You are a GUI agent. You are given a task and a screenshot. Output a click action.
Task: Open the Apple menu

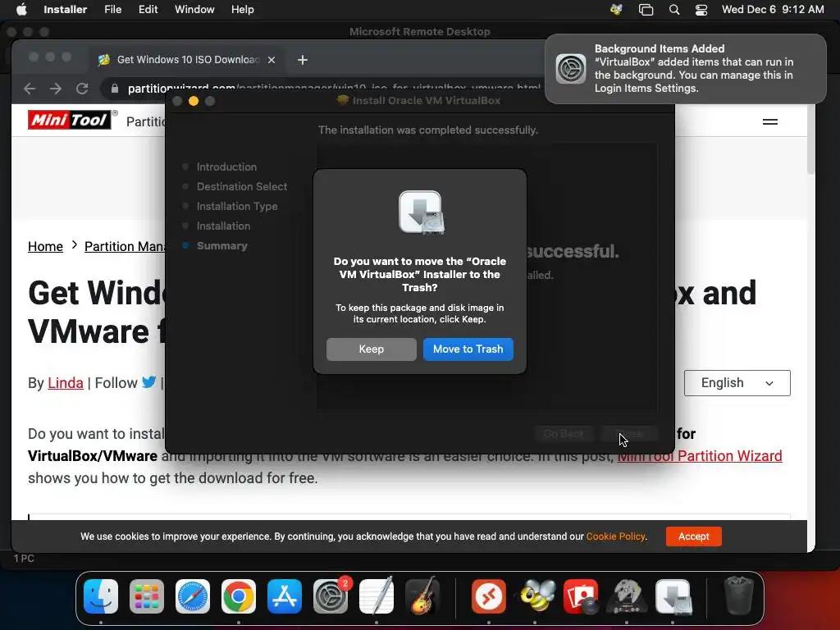(x=21, y=10)
